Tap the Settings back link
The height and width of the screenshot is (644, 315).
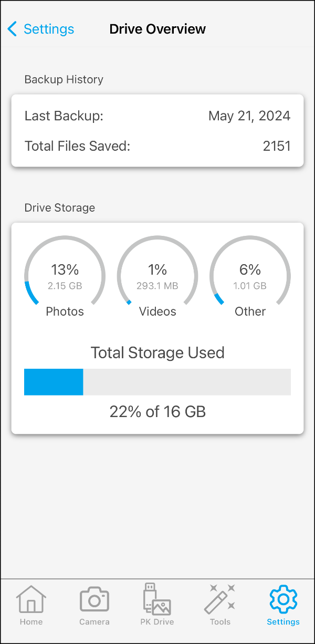tap(49, 29)
